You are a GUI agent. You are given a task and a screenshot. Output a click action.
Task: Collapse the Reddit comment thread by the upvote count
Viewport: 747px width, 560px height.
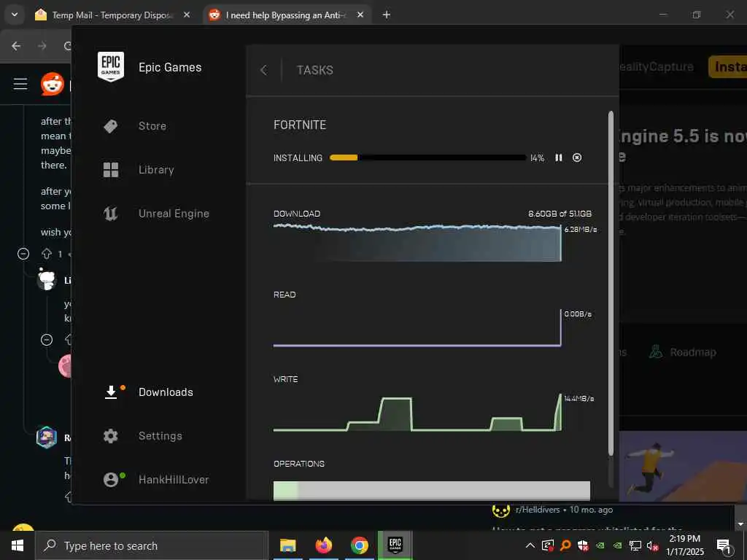[x=23, y=254]
